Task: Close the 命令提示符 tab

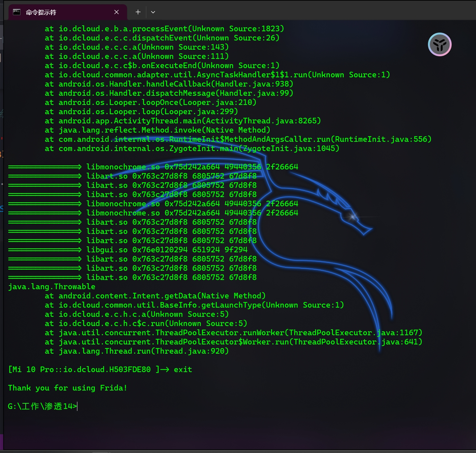Action: pos(117,12)
